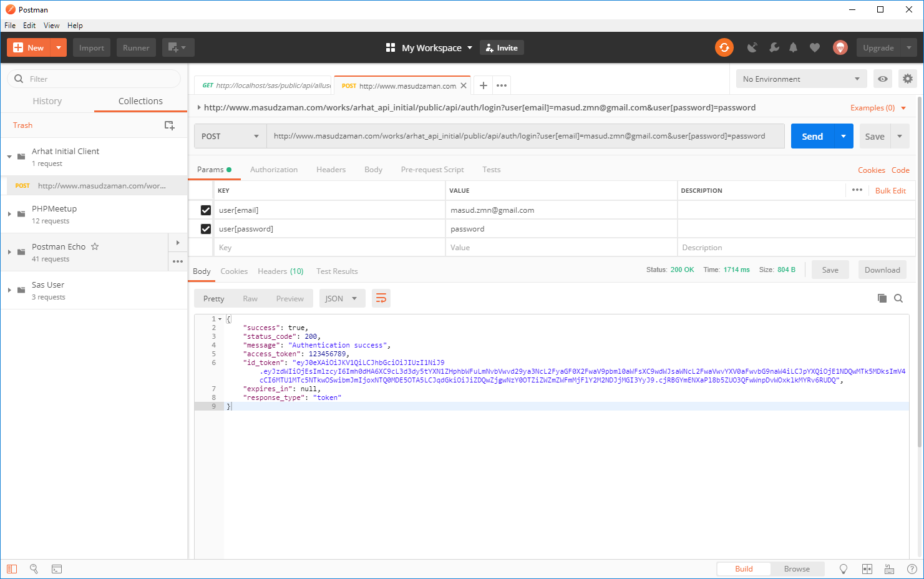Switch to the History tab
The height and width of the screenshot is (579, 924).
pyautogui.click(x=47, y=101)
